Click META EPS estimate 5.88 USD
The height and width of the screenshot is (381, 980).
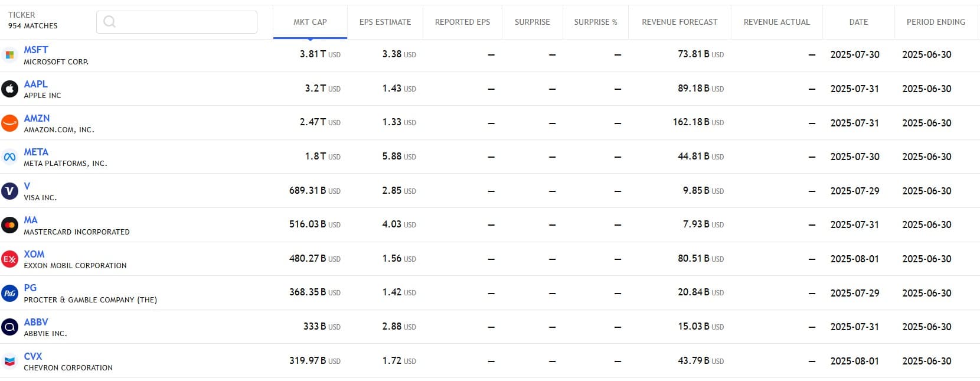click(x=399, y=157)
